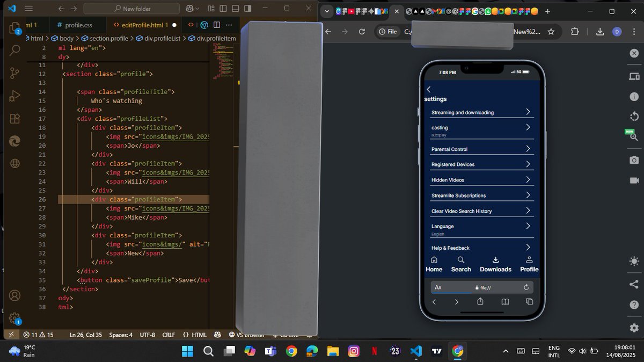This screenshot has height=362, width=644.
Task: Split the editor to the right
Action: pyautogui.click(x=217, y=25)
